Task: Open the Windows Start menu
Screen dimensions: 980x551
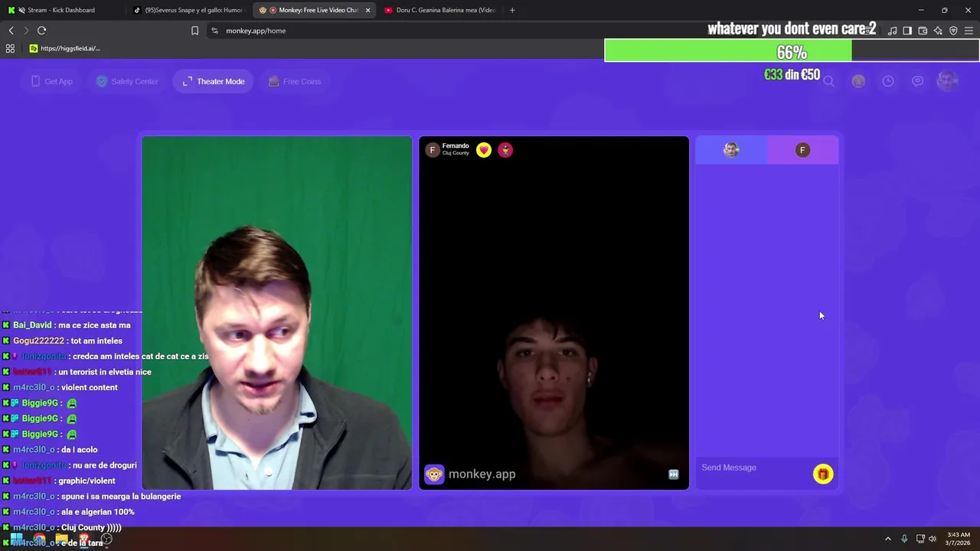Action: tap(16, 539)
